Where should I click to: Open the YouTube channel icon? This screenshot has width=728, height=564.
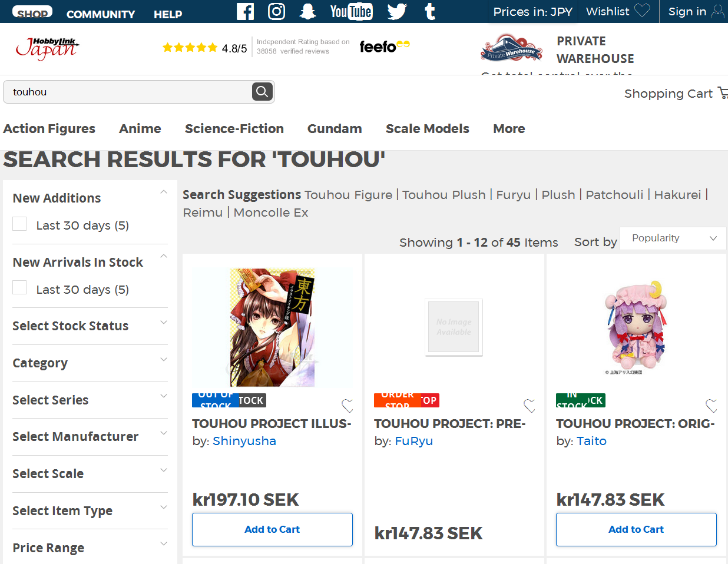pos(351,11)
